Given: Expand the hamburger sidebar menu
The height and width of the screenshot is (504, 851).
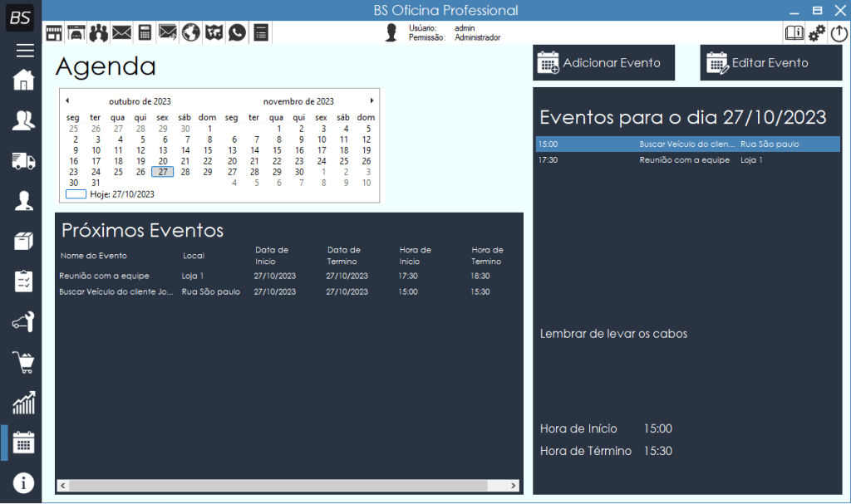Looking at the screenshot, I should pyautogui.click(x=25, y=51).
